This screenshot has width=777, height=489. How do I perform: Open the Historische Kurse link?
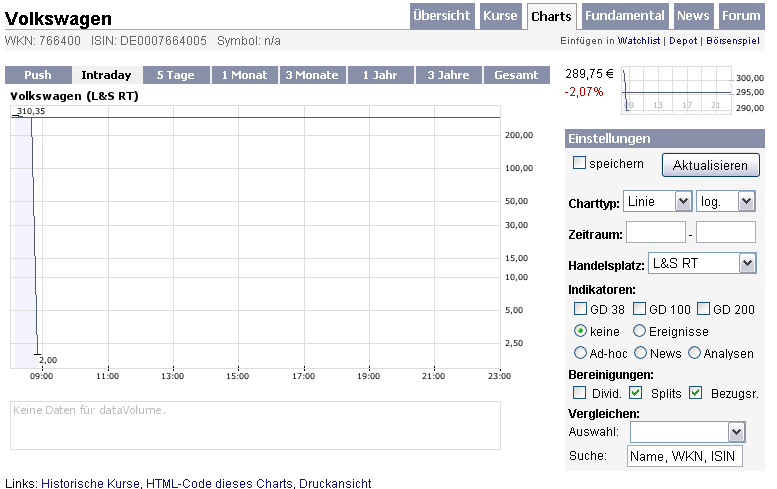pos(90,483)
